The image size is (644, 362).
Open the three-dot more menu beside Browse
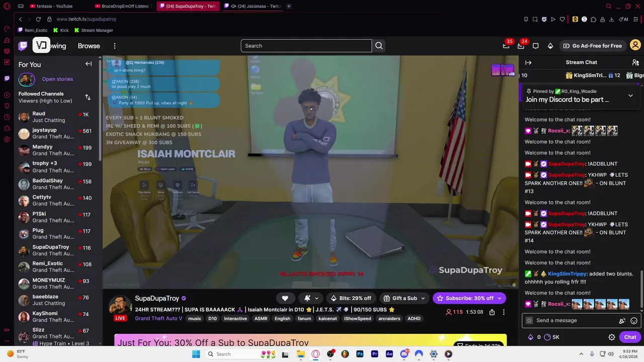pyautogui.click(x=114, y=46)
